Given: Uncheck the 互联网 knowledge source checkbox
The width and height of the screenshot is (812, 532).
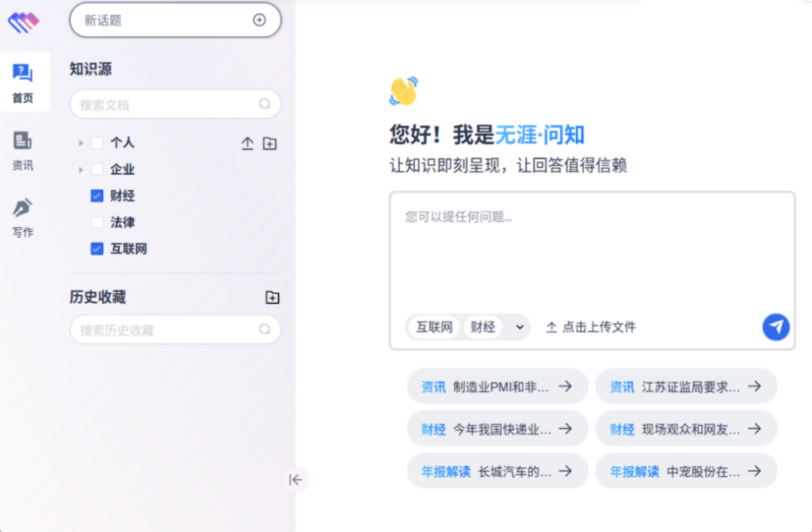Looking at the screenshot, I should (97, 249).
